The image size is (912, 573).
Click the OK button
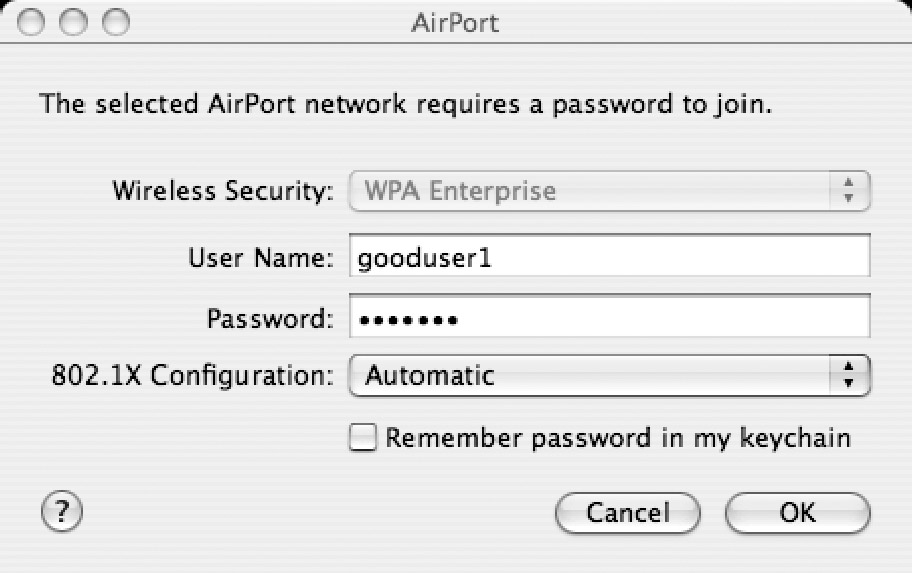point(797,513)
